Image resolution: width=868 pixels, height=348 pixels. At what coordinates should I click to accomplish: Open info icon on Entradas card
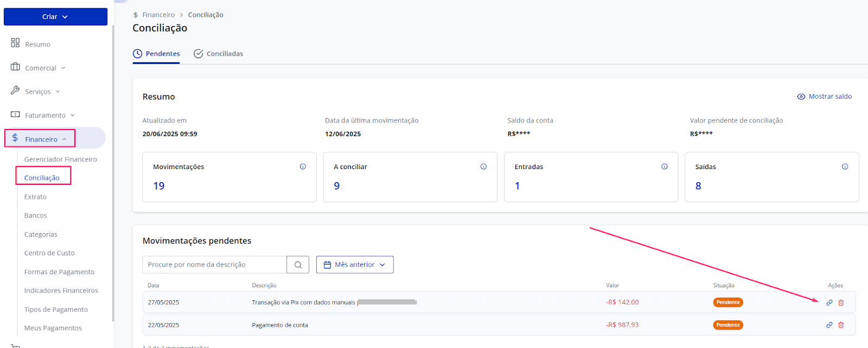[x=664, y=166]
